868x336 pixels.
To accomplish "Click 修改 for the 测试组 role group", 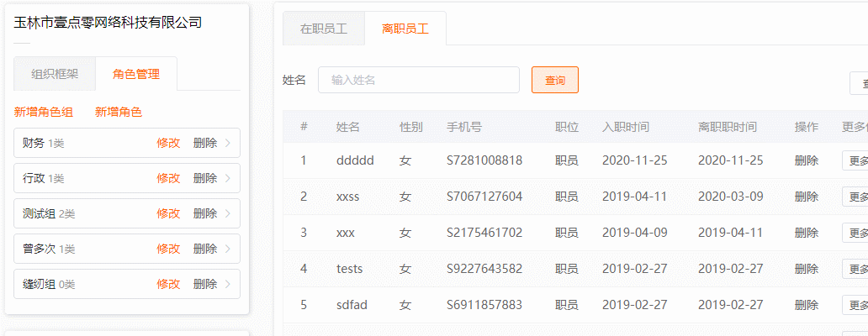I will 168,214.
